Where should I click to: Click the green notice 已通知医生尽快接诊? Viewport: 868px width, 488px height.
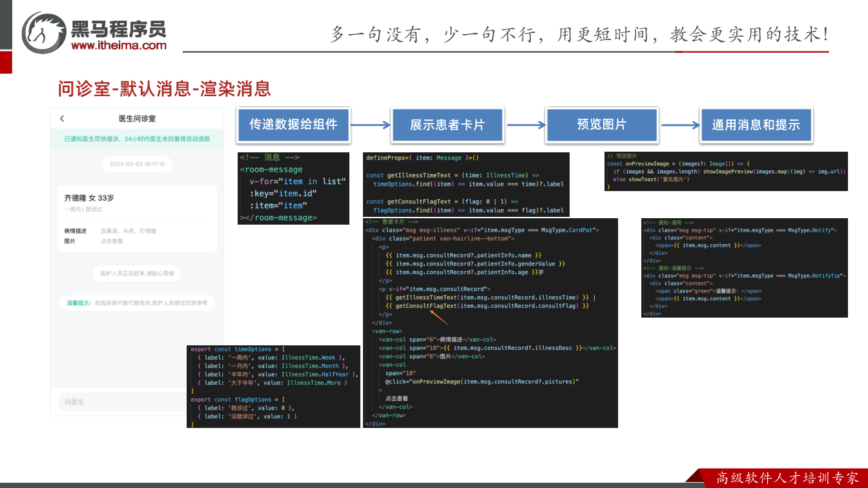click(x=137, y=139)
